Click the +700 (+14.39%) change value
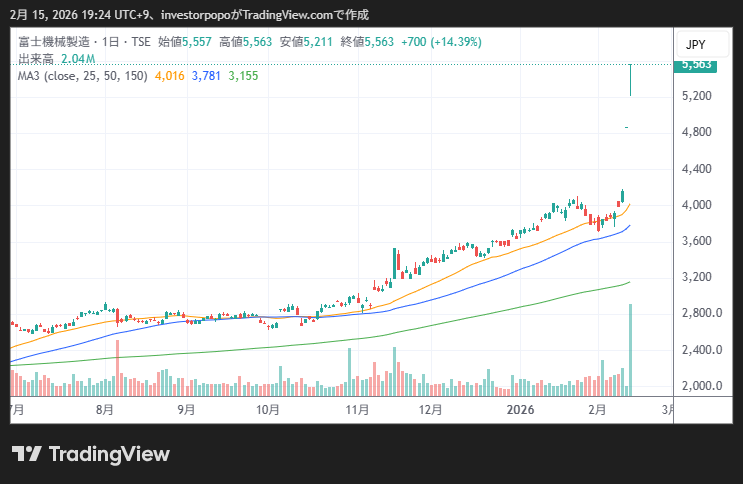 (441, 43)
